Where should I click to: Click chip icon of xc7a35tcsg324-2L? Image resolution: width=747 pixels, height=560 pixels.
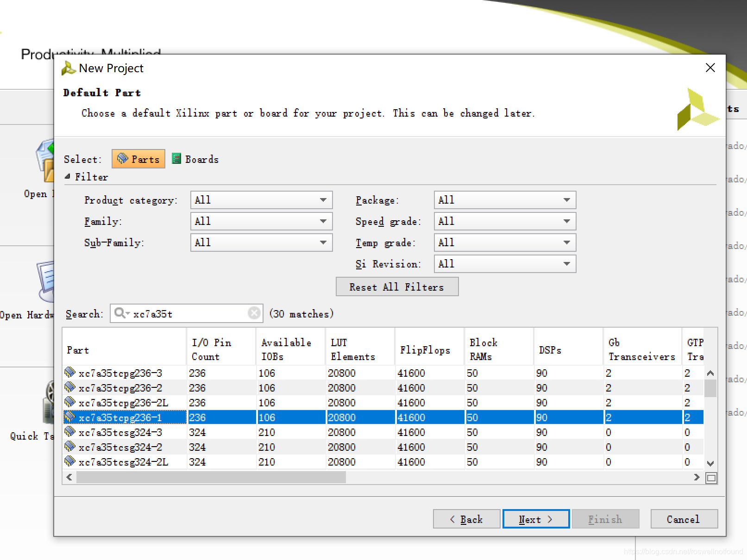click(x=70, y=461)
